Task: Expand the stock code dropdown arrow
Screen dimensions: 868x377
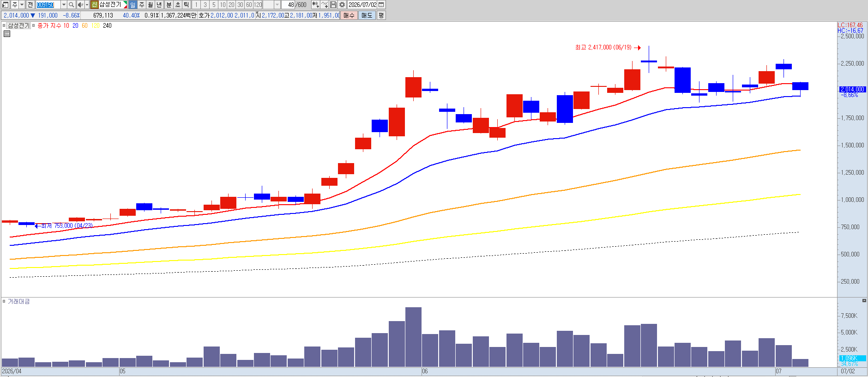Action: pyautogui.click(x=64, y=5)
